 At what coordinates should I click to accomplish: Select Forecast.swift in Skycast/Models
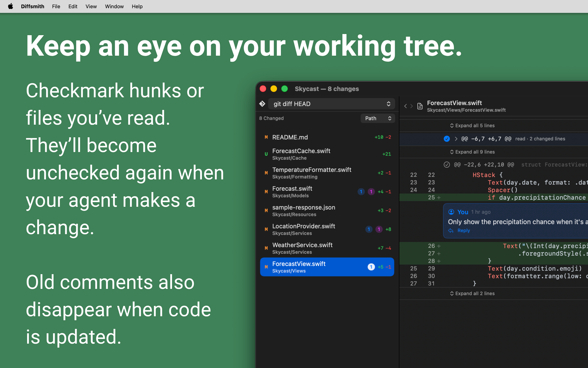click(327, 192)
